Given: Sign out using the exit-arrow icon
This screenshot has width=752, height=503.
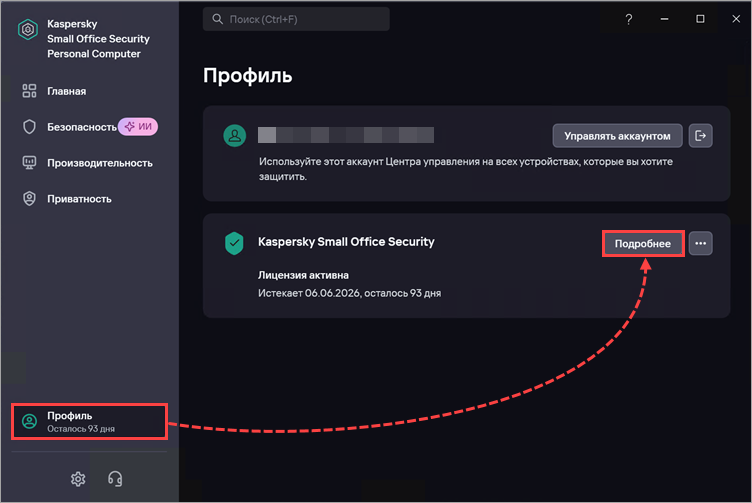Looking at the screenshot, I should 700,136.
